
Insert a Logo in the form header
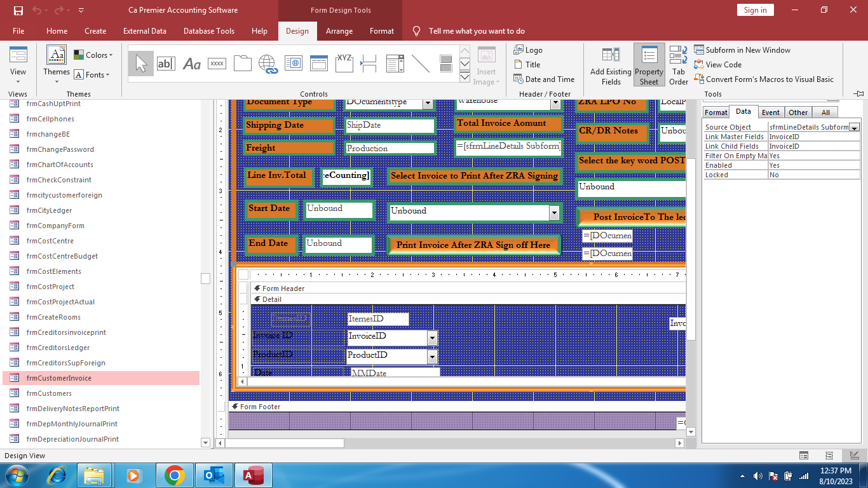[x=528, y=50]
